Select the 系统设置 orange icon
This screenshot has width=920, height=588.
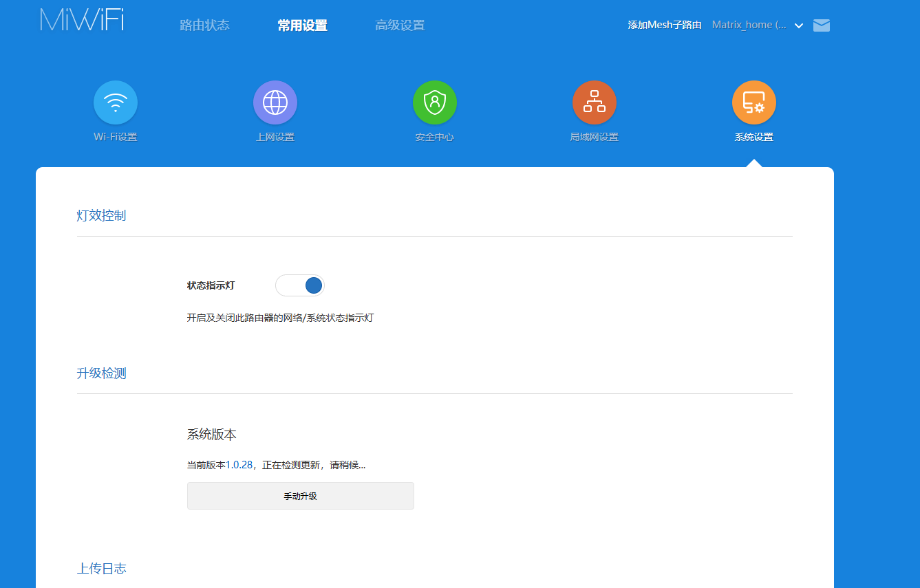754,103
